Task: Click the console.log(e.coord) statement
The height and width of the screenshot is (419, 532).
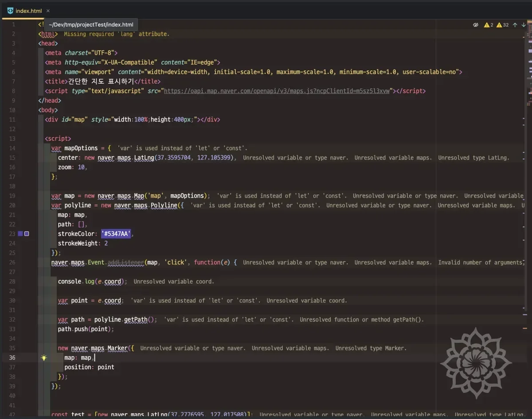Action: [x=93, y=281]
